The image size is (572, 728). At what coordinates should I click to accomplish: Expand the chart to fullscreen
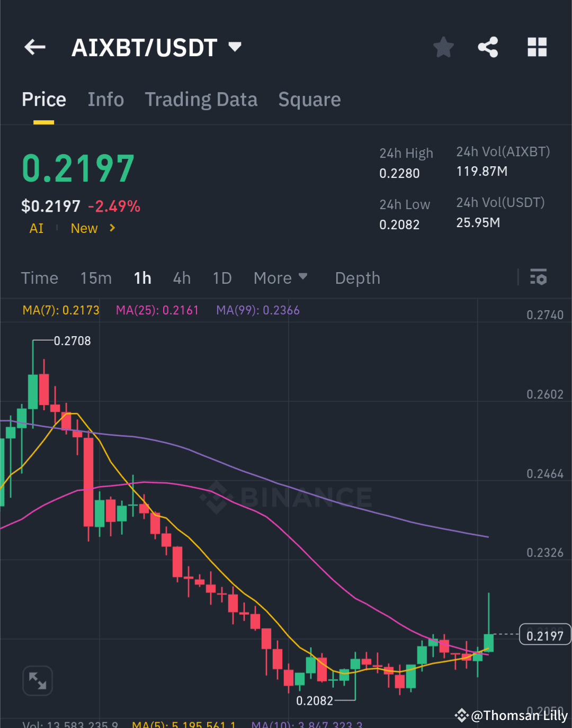[37, 681]
